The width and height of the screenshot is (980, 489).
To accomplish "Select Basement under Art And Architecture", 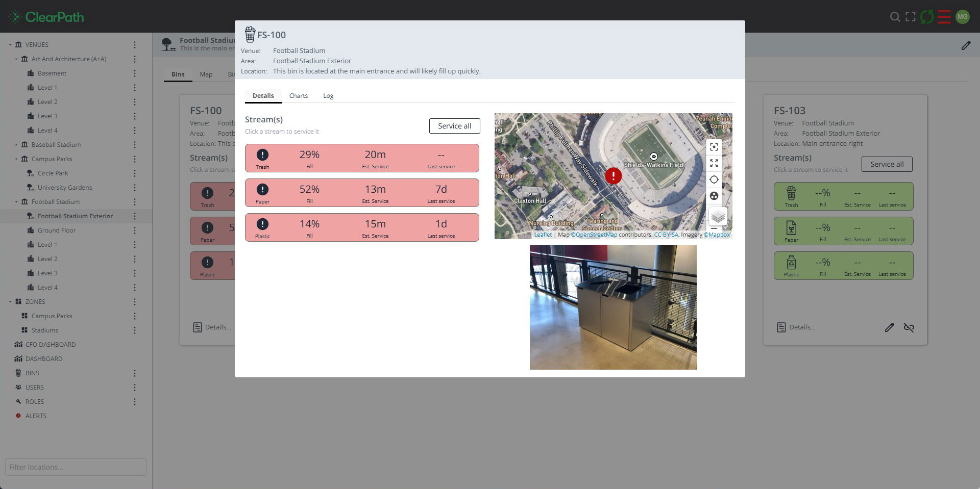I will [52, 73].
